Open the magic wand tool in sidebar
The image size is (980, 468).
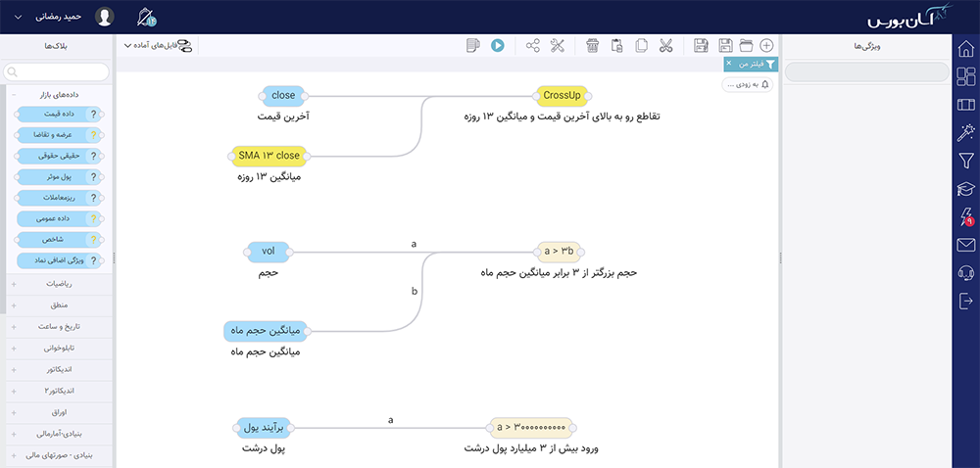pos(965,132)
